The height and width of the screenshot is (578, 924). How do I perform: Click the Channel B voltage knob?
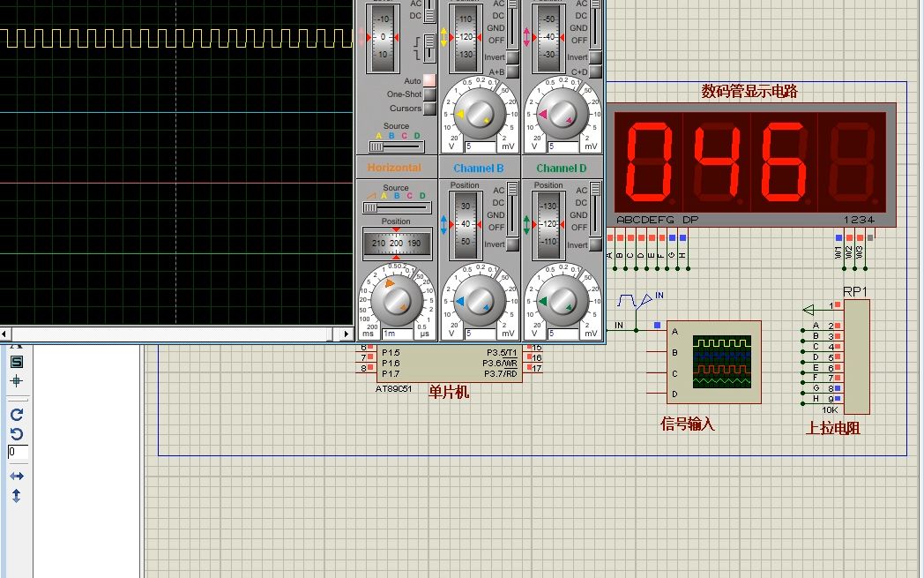pyautogui.click(x=480, y=302)
